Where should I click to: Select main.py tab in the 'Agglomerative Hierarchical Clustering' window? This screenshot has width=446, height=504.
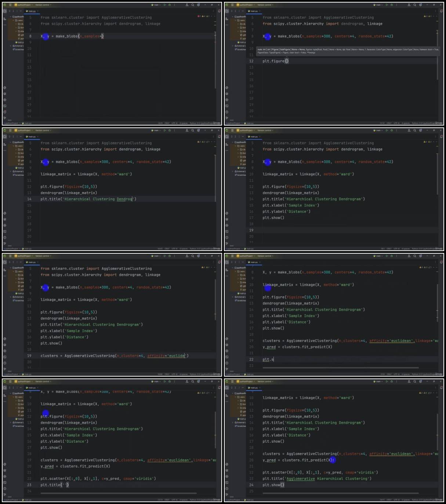click(254, 388)
